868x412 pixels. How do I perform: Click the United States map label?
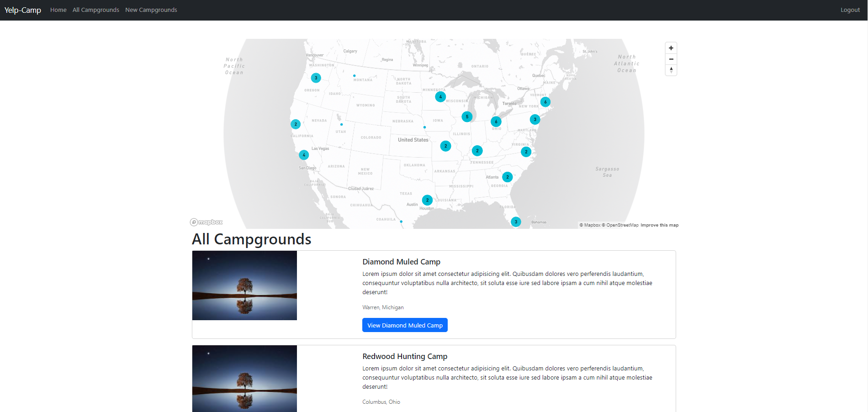[413, 140]
